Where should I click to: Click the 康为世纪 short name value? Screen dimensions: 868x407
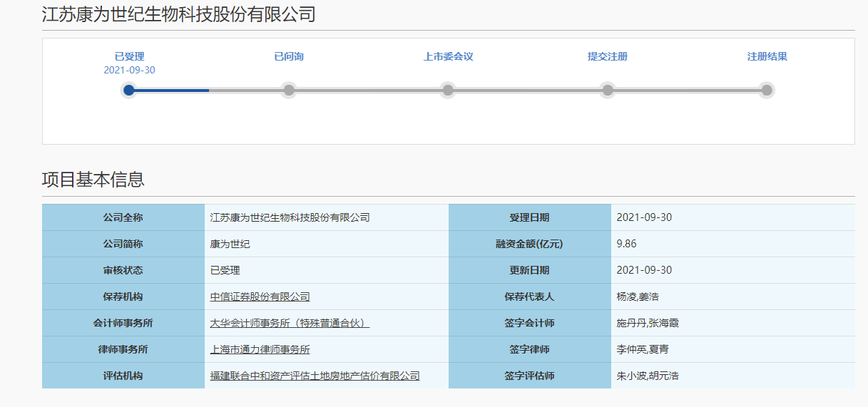230,244
